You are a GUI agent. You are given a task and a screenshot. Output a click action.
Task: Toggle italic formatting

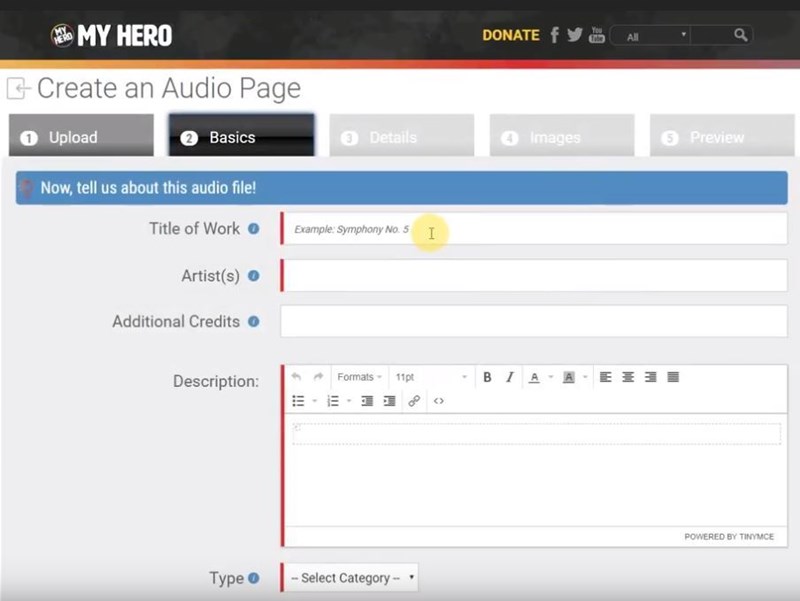pos(510,377)
